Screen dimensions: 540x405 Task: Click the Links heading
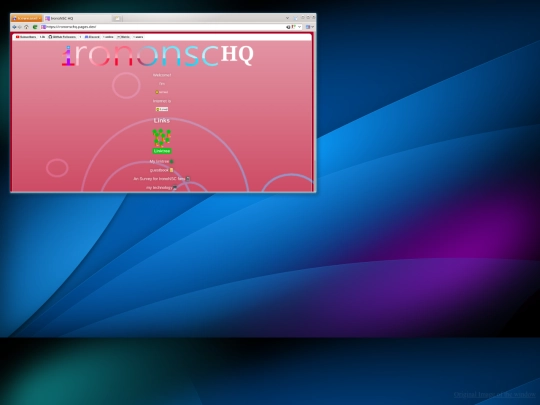[162, 121]
